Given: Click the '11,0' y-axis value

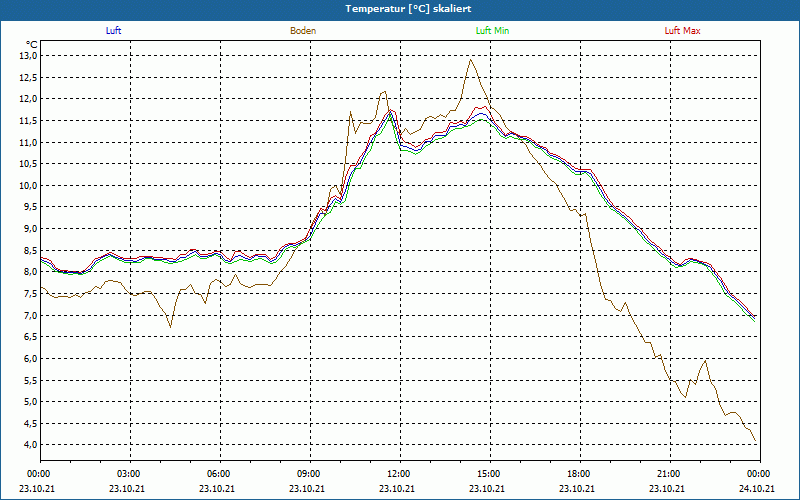Looking at the screenshot, I should coord(29,142).
